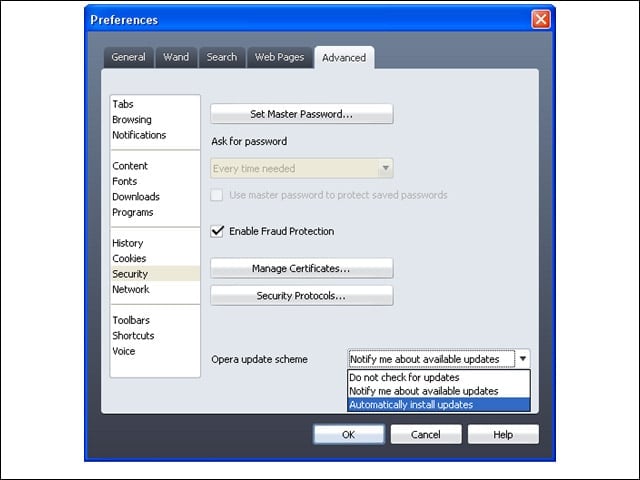Collapse the Opera update scheme dropdown arrow
Viewport: 640px width, 480px height.
click(523, 359)
